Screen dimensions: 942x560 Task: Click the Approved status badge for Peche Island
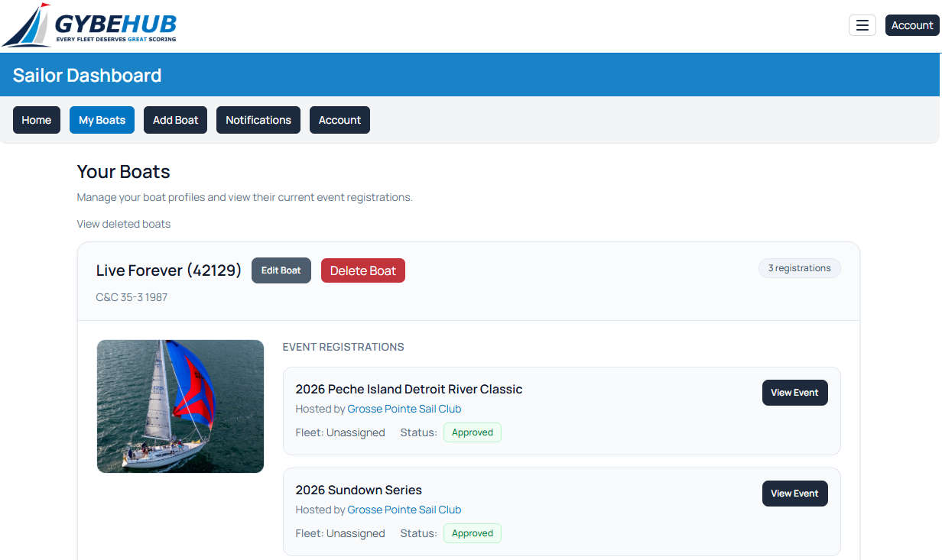point(473,432)
